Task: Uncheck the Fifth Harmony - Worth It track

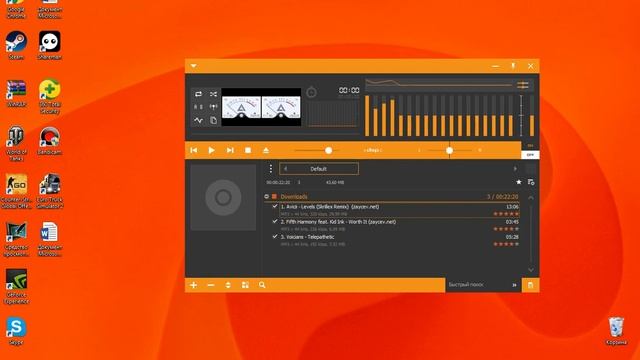Action: coord(275,222)
